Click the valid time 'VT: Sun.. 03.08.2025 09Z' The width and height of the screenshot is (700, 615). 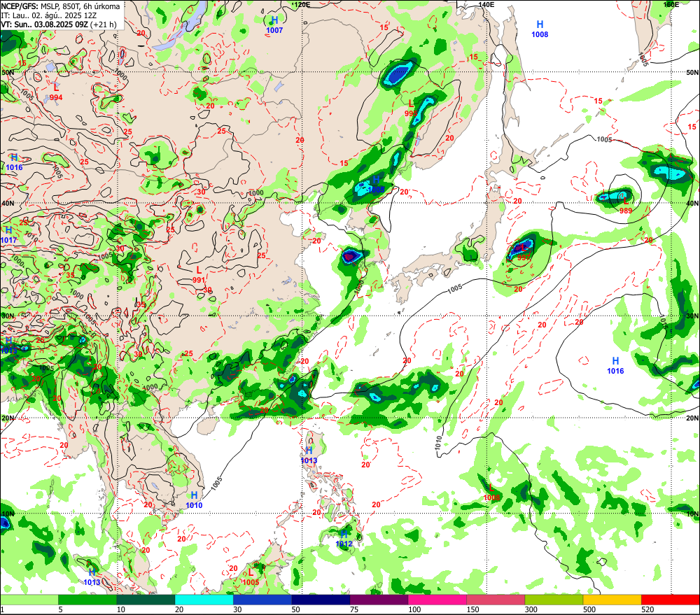point(45,24)
